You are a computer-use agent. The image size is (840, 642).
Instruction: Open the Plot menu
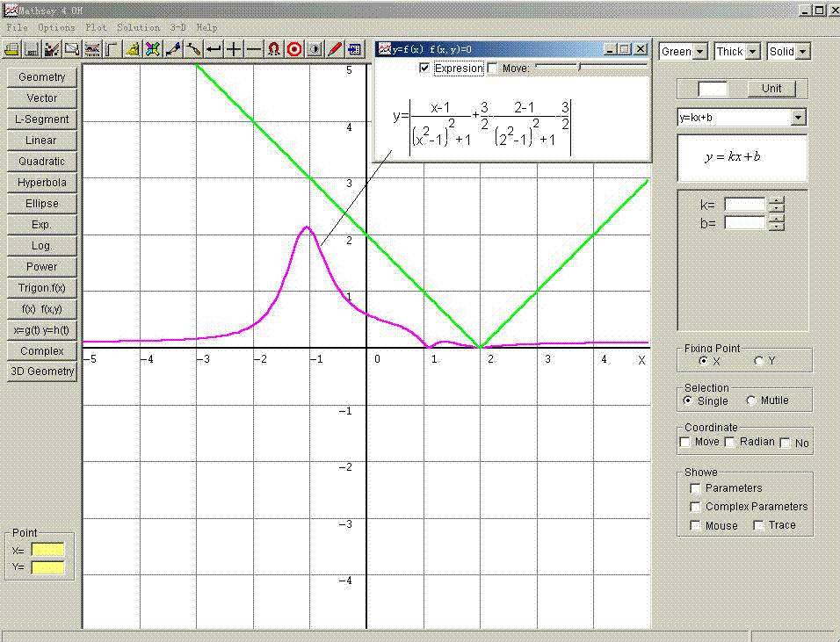click(96, 27)
